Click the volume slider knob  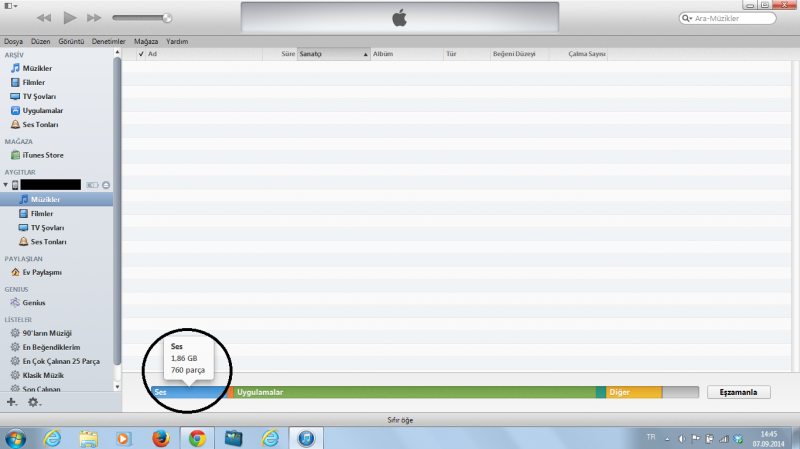[167, 18]
